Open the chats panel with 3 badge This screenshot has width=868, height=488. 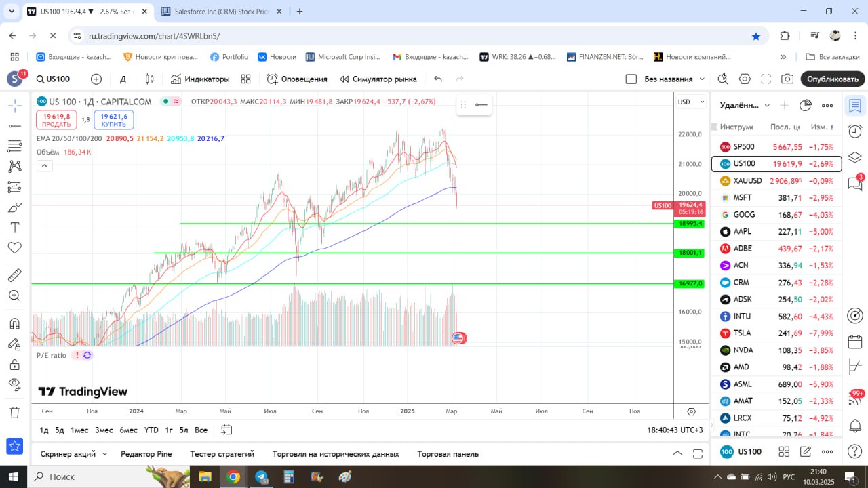pos(855,183)
